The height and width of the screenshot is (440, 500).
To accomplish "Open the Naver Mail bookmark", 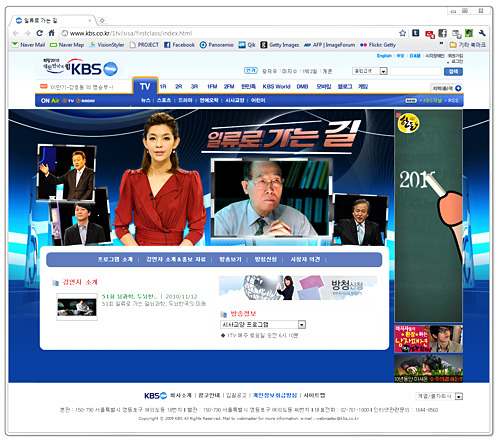I will pos(28,45).
